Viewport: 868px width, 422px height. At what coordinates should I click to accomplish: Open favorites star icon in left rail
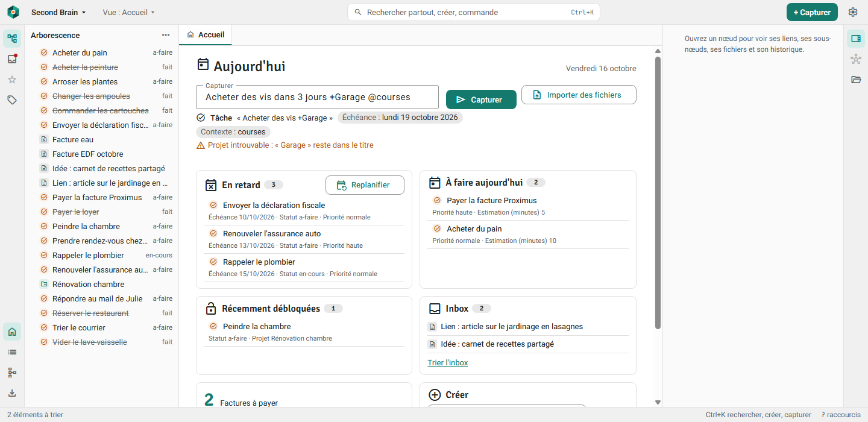[x=12, y=80]
